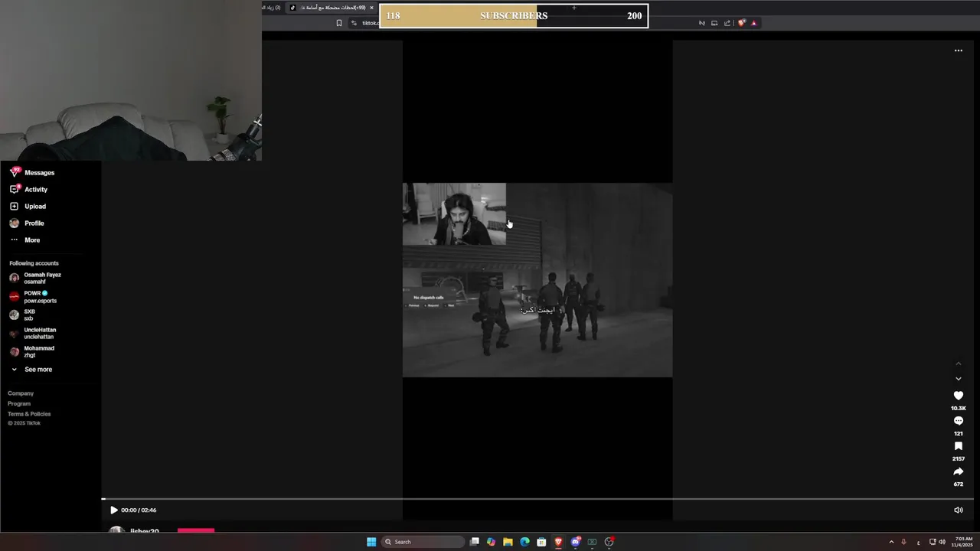This screenshot has width=980, height=551.
Task: Expand the Company footer section
Action: click(x=21, y=393)
